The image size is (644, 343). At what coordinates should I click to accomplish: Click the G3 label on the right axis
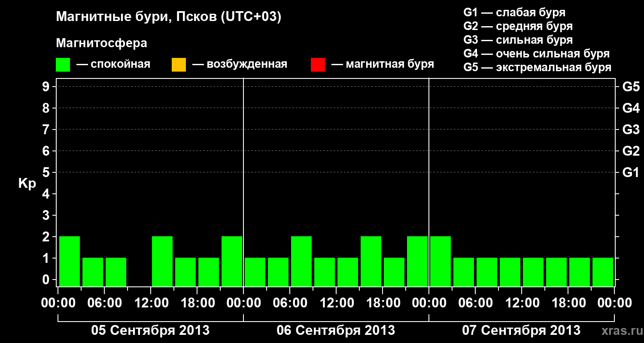click(631, 129)
